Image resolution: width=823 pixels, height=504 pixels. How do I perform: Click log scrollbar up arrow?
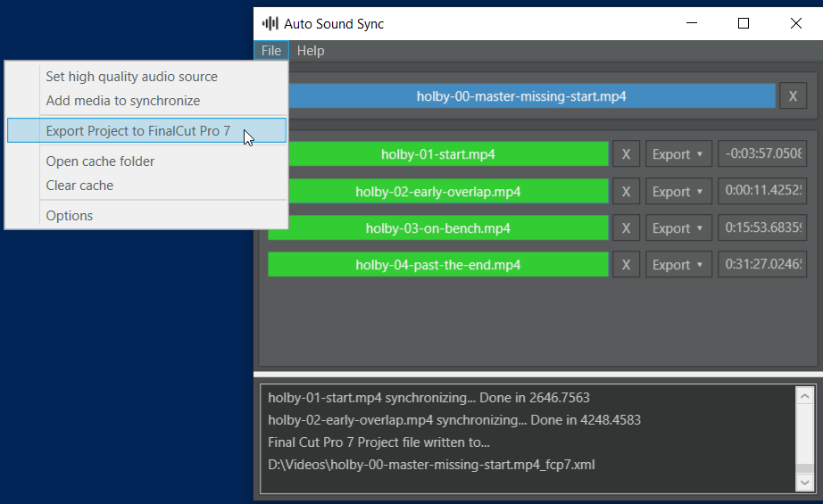click(x=804, y=396)
